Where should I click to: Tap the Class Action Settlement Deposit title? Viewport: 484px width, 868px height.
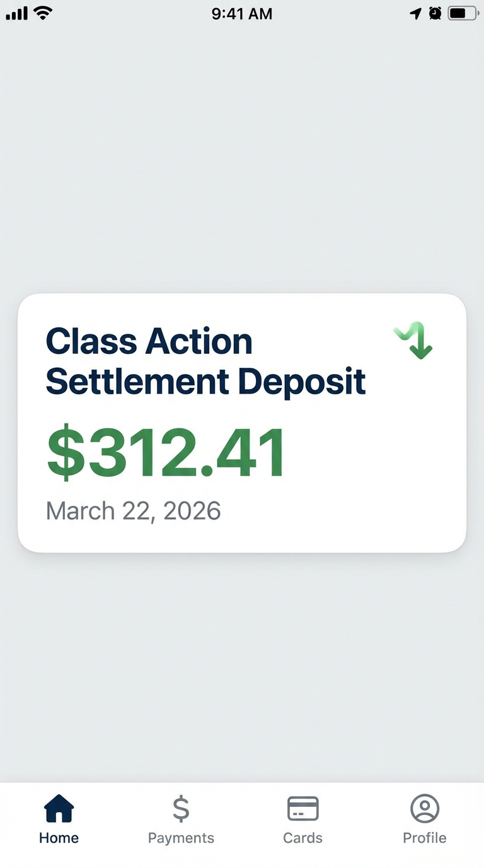(205, 361)
